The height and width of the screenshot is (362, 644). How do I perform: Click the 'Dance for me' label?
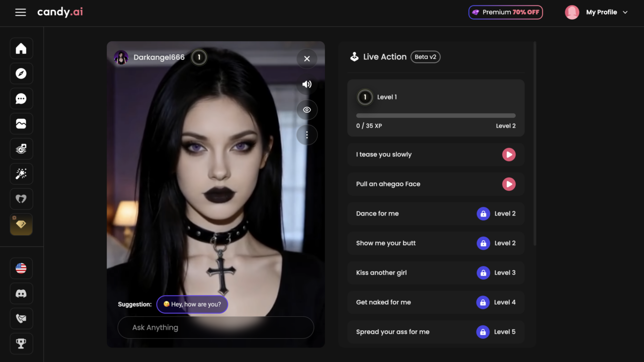pyautogui.click(x=377, y=213)
